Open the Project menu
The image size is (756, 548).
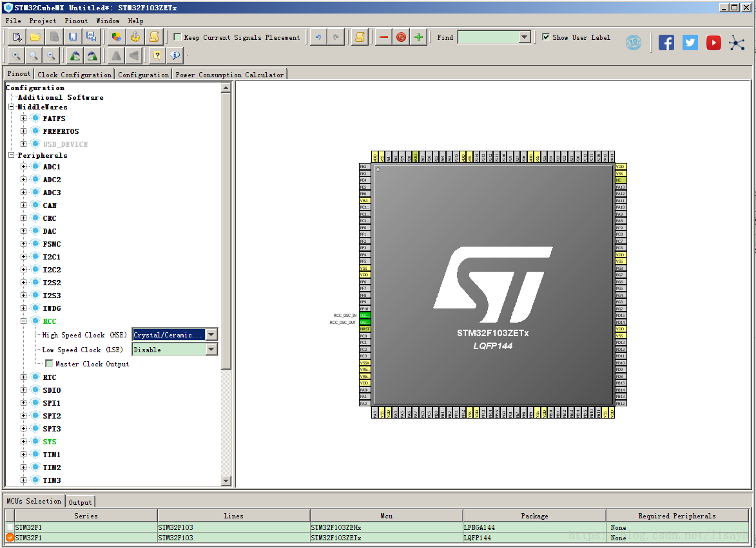point(43,21)
